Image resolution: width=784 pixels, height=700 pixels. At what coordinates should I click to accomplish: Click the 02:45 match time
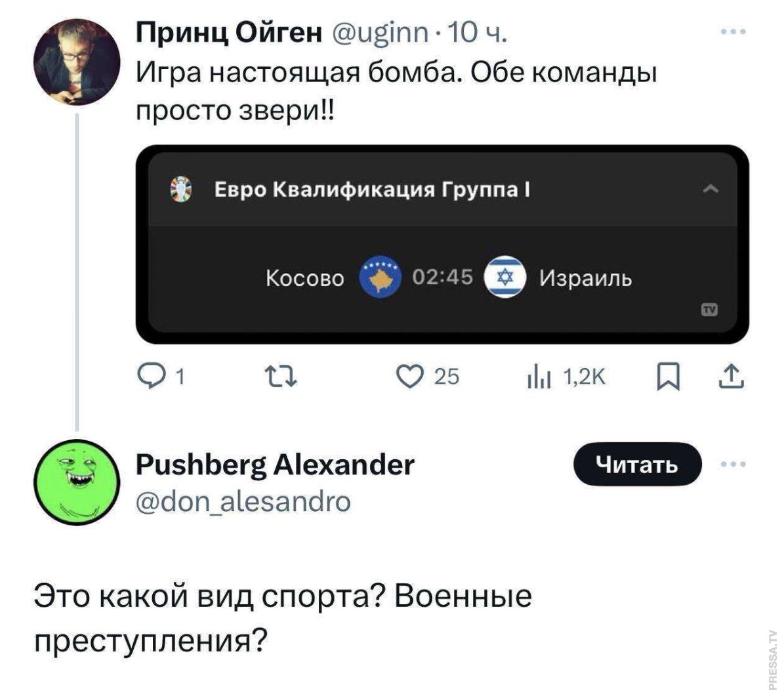[x=442, y=278]
